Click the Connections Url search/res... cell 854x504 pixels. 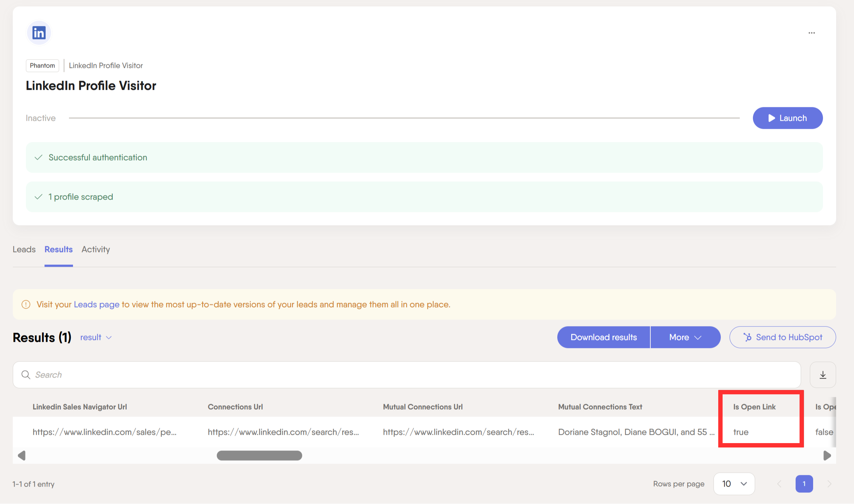pyautogui.click(x=284, y=432)
